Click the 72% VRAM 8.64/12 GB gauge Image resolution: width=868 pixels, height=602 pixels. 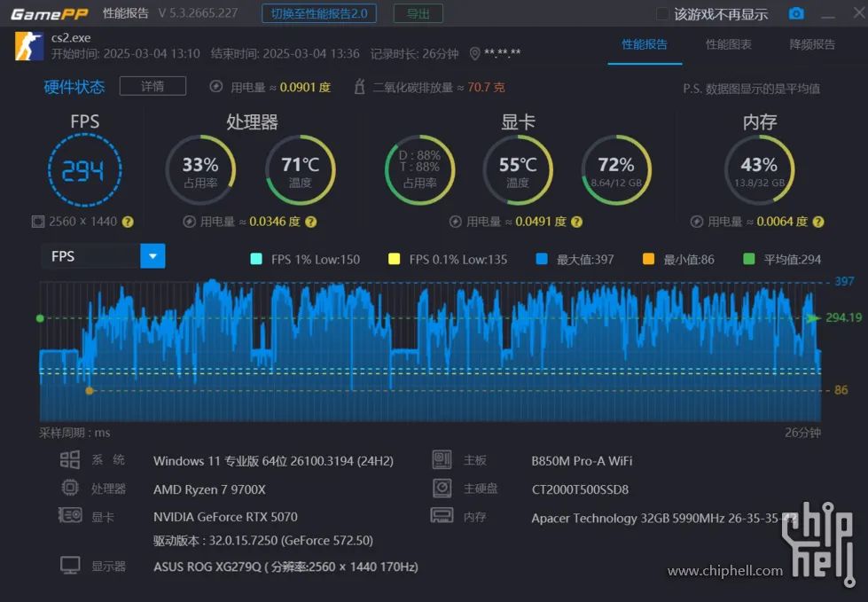616,170
